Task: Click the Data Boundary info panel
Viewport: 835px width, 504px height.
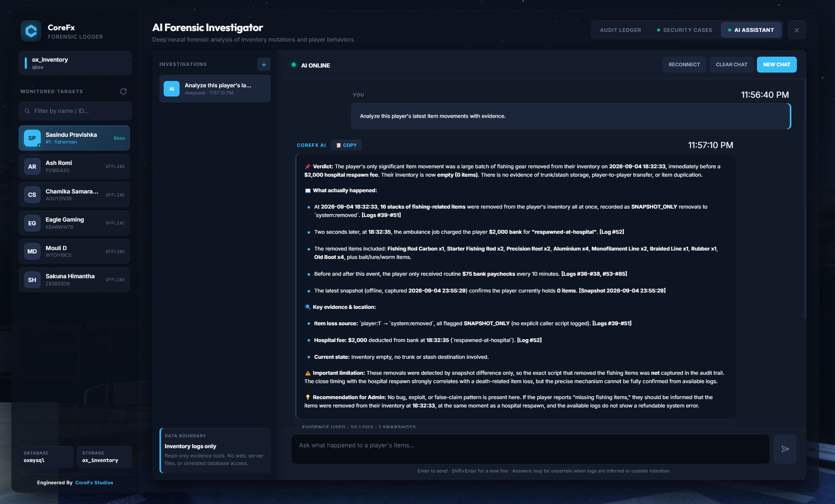Action: 215,450
